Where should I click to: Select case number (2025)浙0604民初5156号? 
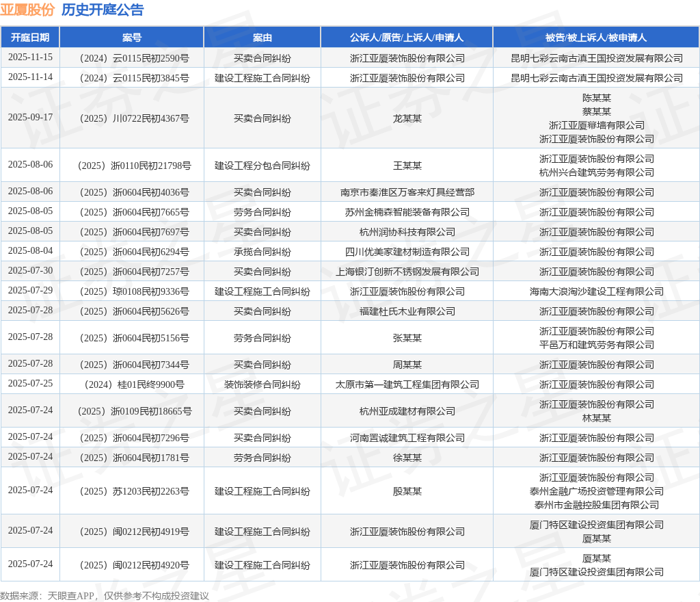click(x=132, y=338)
